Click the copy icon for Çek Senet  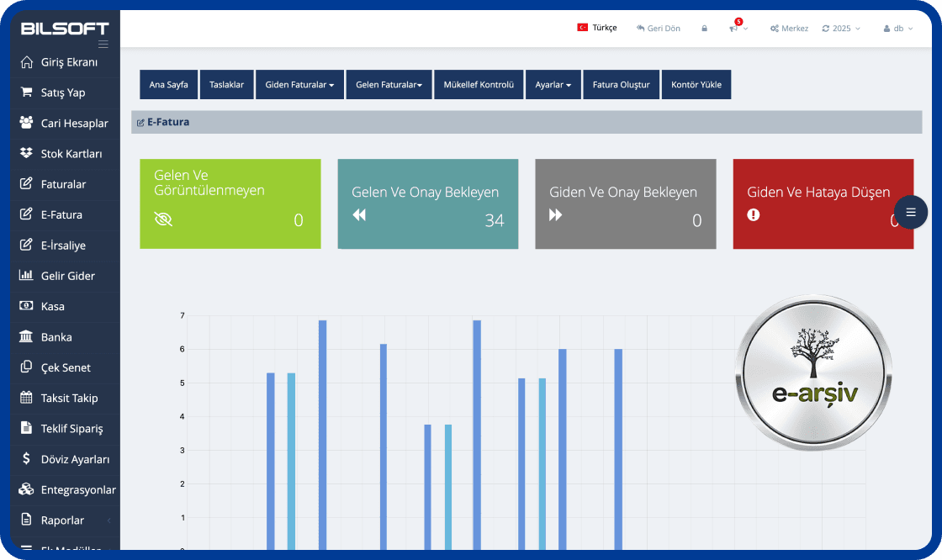point(26,367)
